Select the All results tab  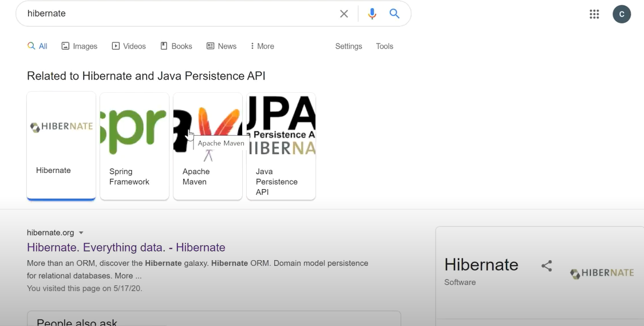(x=37, y=46)
